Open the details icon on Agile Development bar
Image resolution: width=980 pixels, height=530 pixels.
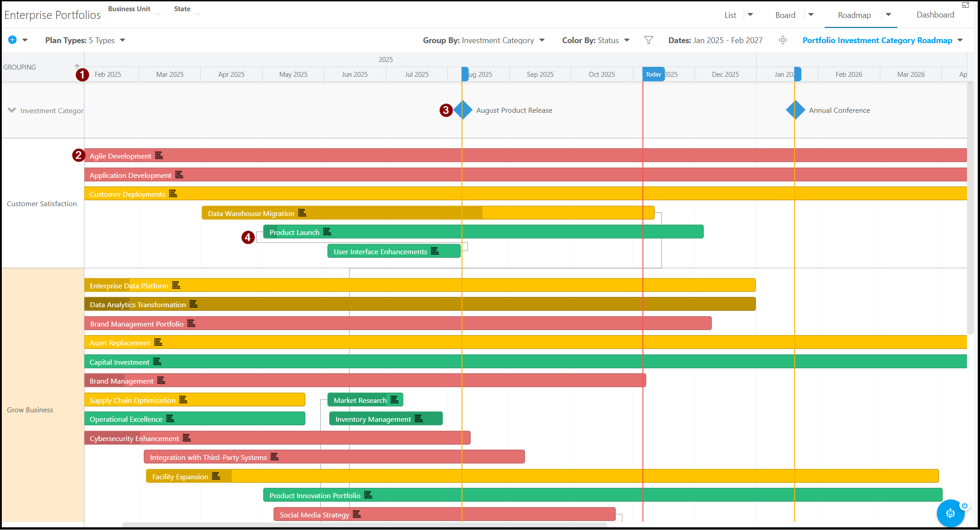coord(159,155)
